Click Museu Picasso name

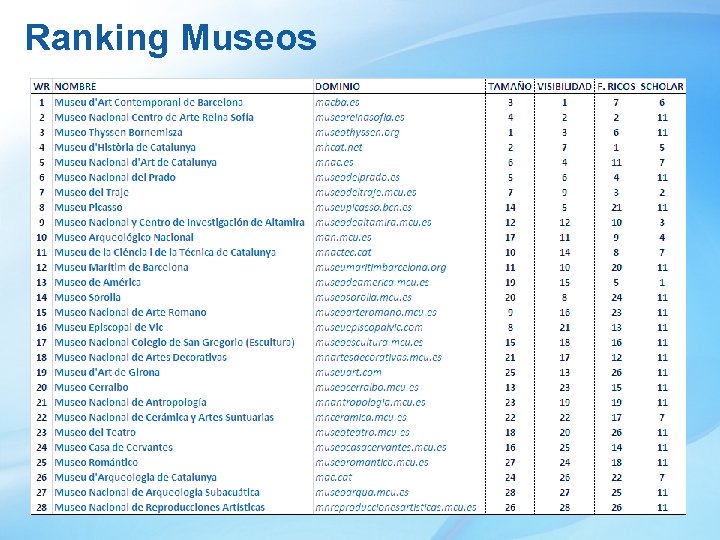point(88,208)
